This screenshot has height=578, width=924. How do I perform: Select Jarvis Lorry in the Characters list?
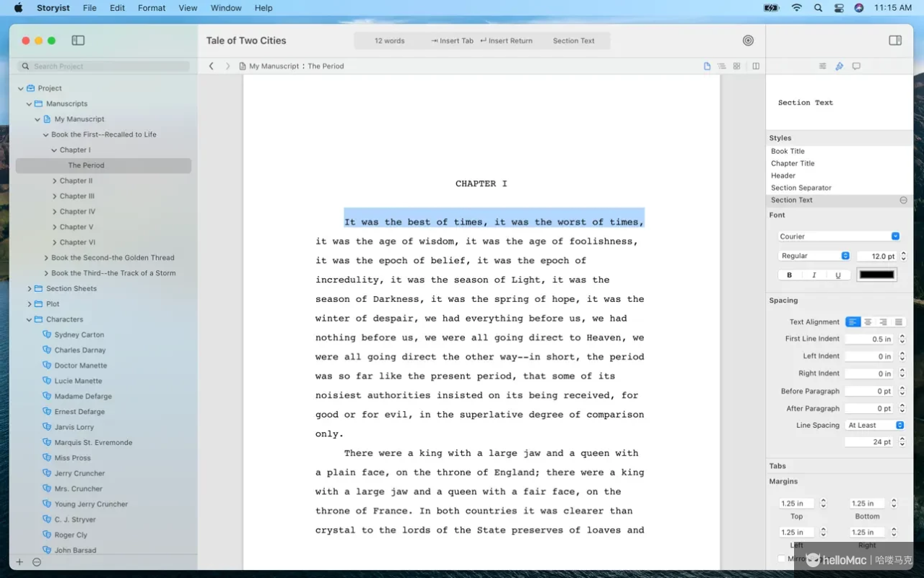point(74,427)
